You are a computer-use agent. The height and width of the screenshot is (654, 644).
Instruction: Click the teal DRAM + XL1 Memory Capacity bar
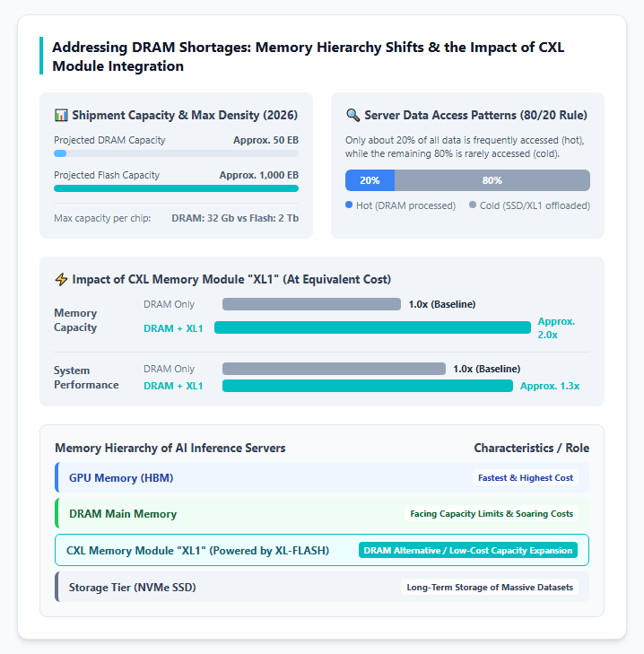pos(372,327)
